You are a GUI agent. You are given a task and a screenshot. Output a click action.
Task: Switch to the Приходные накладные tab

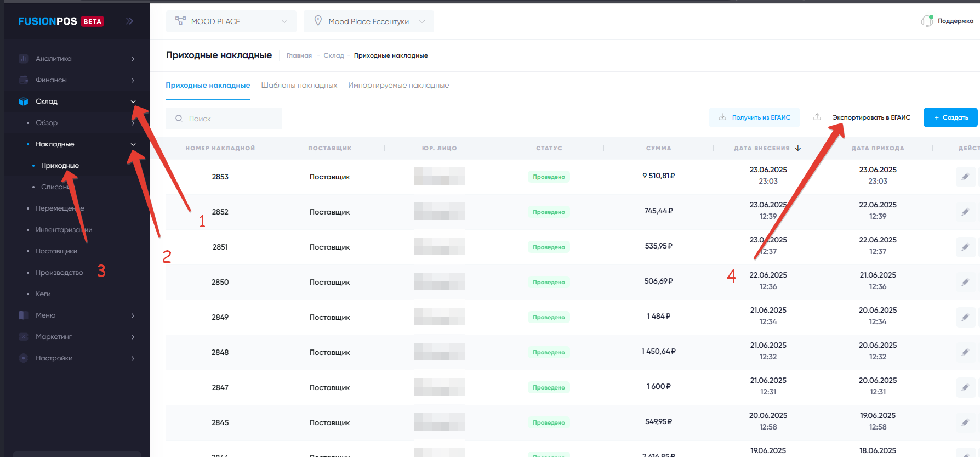click(208, 86)
